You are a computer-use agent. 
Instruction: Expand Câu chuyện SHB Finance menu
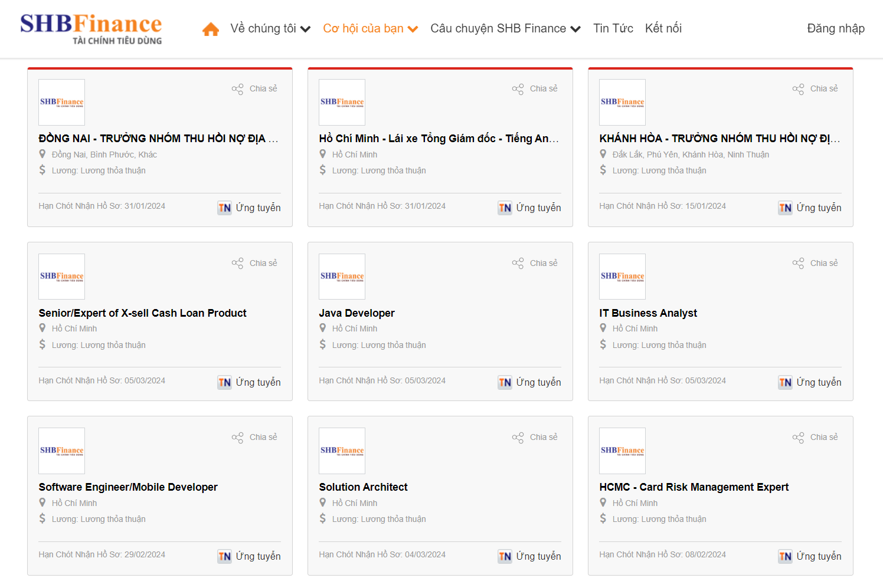click(506, 28)
